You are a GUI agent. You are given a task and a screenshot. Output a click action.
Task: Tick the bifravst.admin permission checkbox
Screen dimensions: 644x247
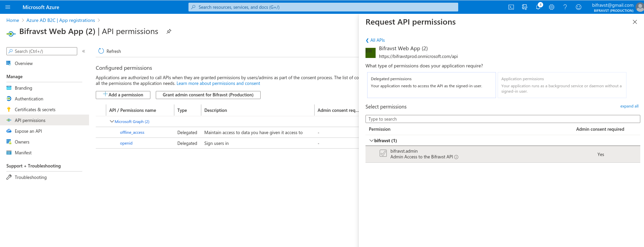click(x=383, y=154)
